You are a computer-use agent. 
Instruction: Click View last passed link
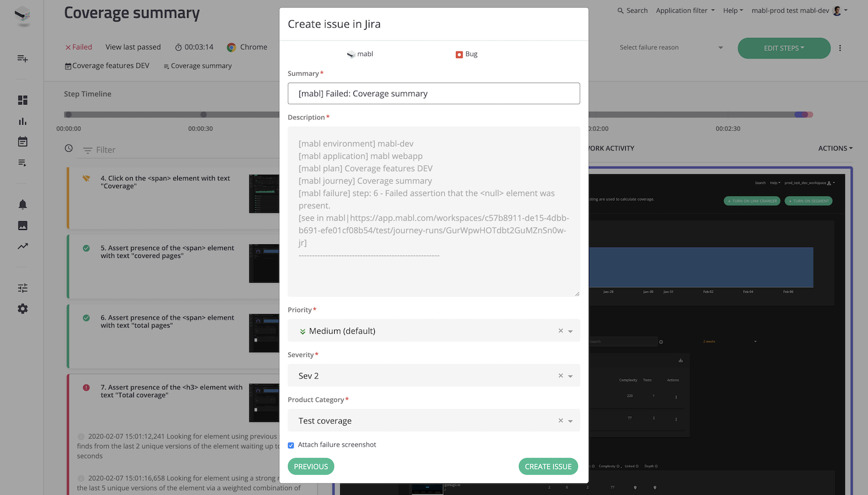133,47
